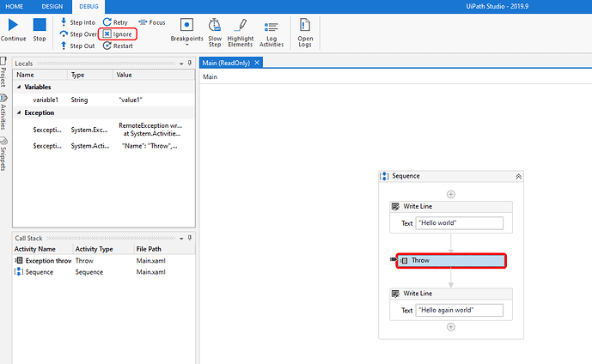This screenshot has width=592, height=364.
Task: Click RemoteException value text
Action: 150,130
